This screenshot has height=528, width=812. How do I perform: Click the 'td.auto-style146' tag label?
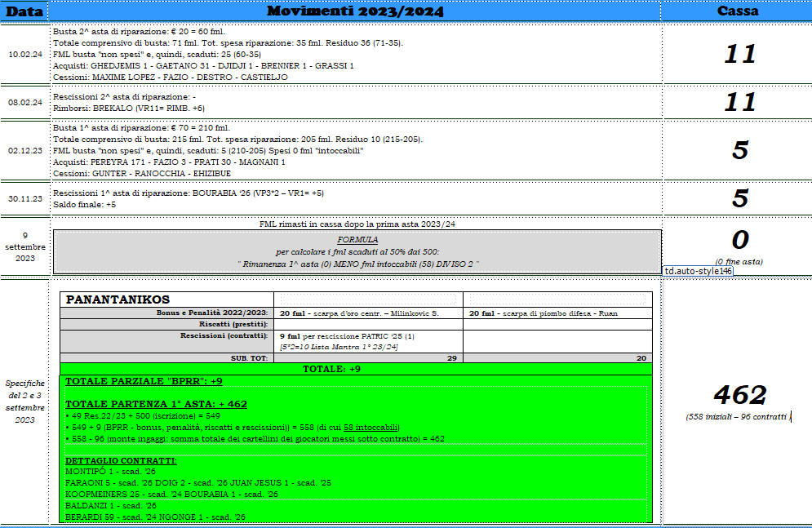pyautogui.click(x=698, y=271)
